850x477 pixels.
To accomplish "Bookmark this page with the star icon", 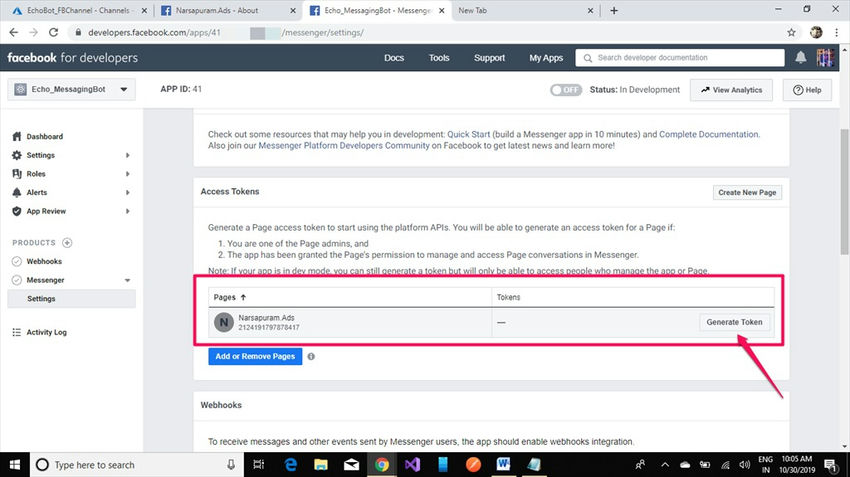I will (x=791, y=33).
